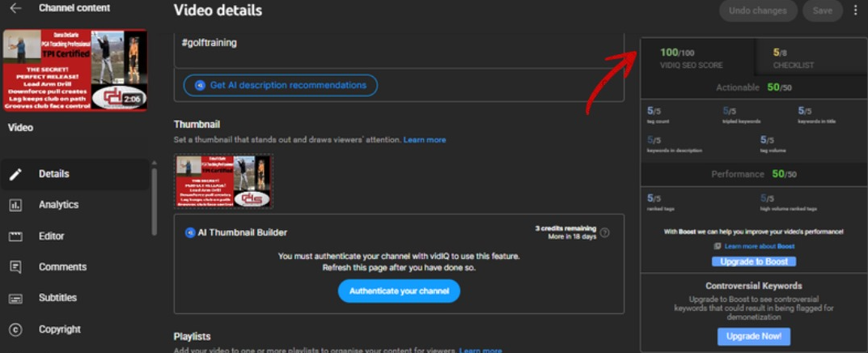Viewport: 868px width, 353px height.
Task: Click the back arrow beside Channel content
Action: coord(15,9)
